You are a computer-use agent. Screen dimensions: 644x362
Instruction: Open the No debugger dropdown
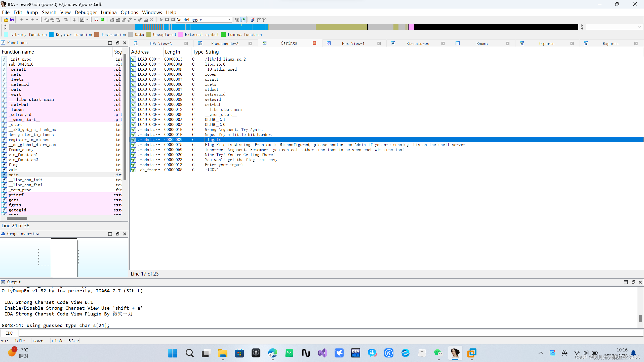tap(228, 20)
